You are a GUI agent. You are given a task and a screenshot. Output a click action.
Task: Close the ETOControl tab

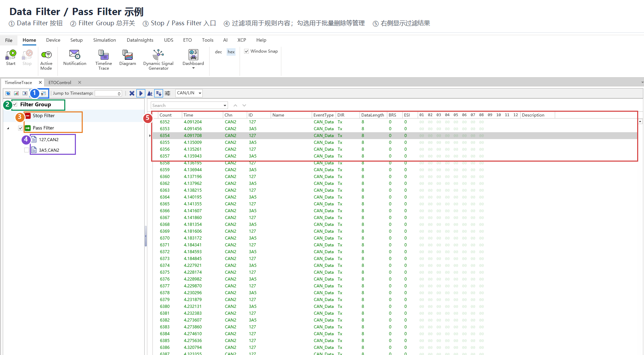80,82
